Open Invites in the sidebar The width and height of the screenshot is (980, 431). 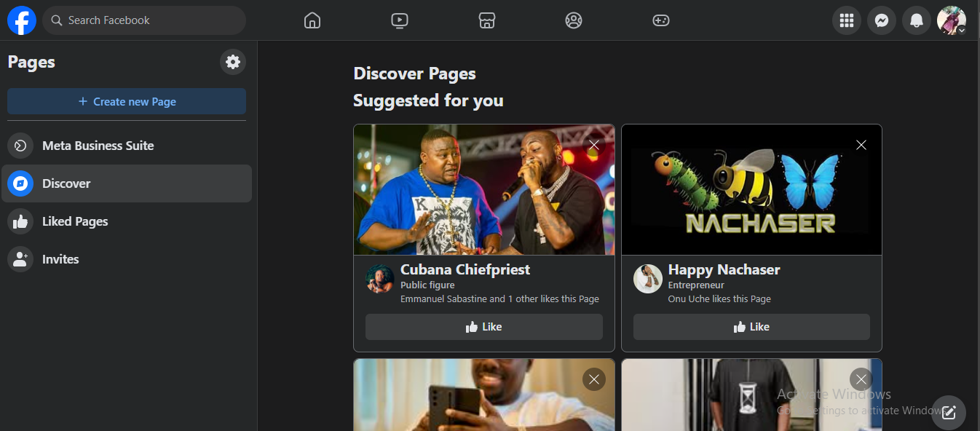[x=127, y=259]
